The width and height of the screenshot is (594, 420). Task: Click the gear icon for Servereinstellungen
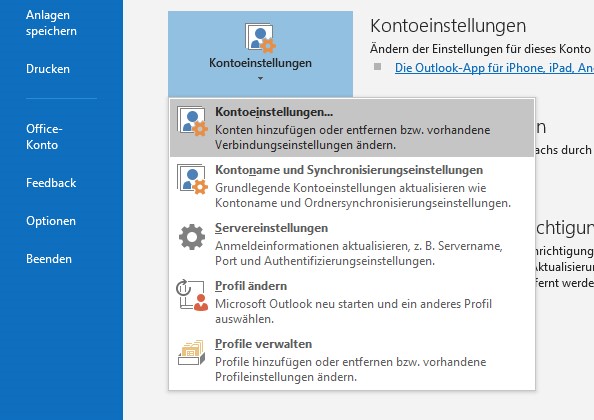click(192, 237)
